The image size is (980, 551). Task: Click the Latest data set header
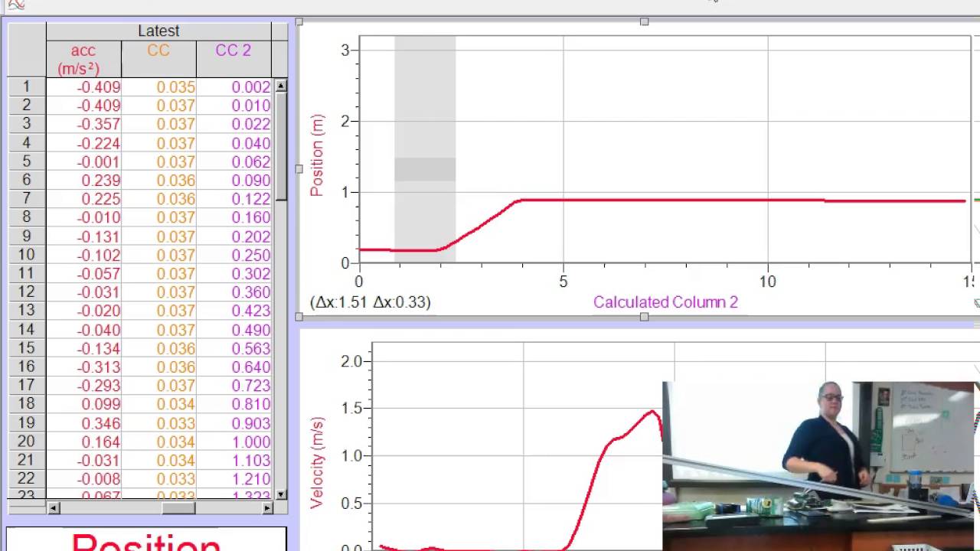tap(158, 31)
